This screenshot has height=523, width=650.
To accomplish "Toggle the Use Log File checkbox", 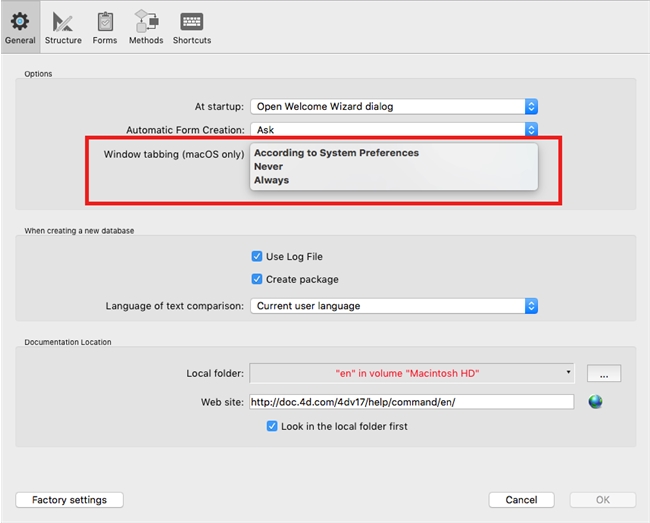I will (257, 256).
